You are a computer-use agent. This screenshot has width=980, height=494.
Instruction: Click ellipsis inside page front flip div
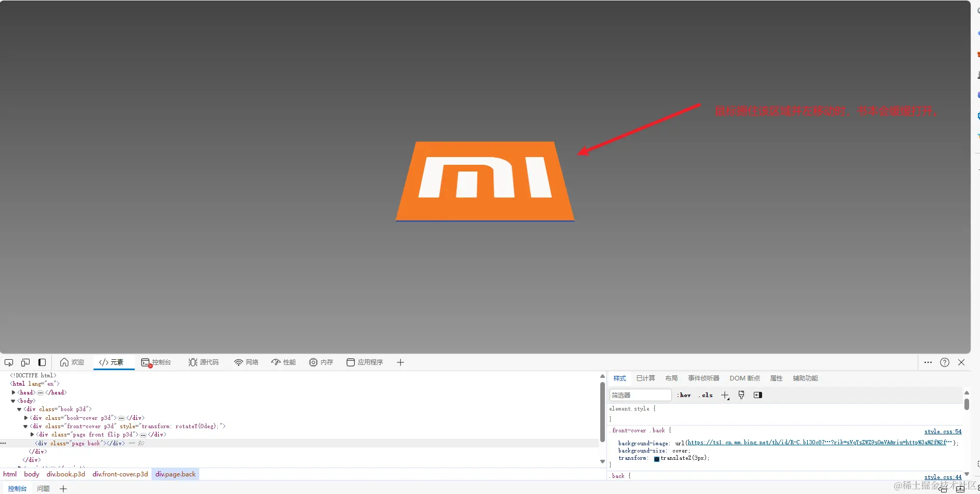point(143,435)
